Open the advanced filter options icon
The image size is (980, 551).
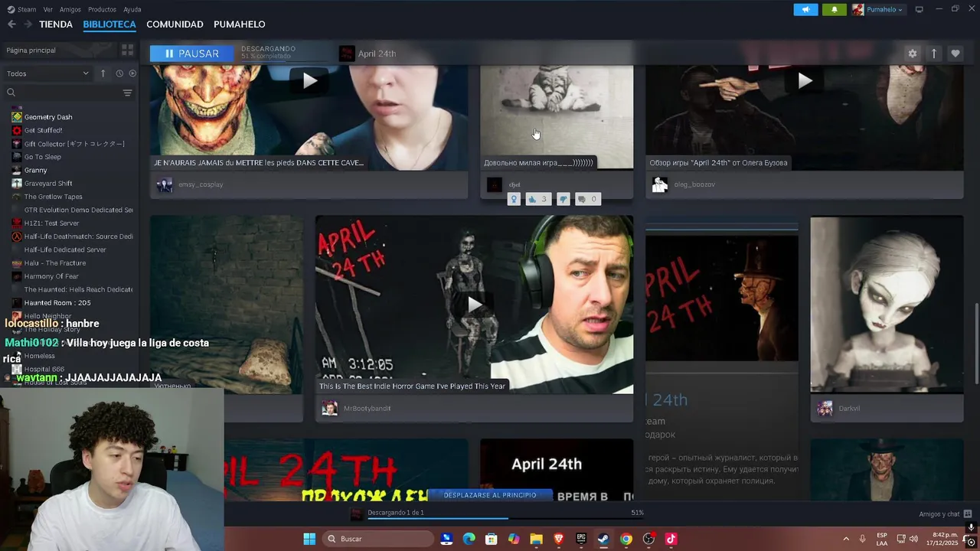(x=127, y=93)
